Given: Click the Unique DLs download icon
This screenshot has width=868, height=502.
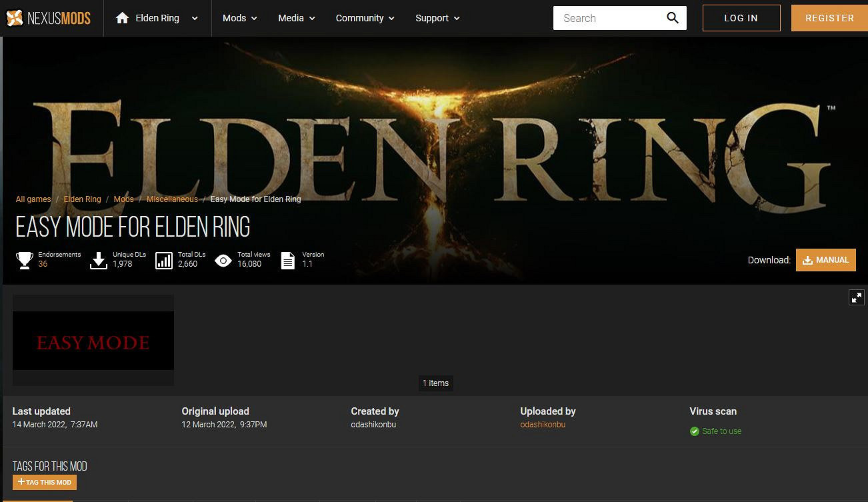Looking at the screenshot, I should coord(99,260).
